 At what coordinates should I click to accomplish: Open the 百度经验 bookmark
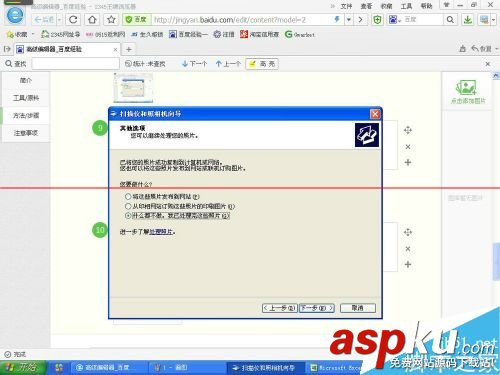(188, 34)
